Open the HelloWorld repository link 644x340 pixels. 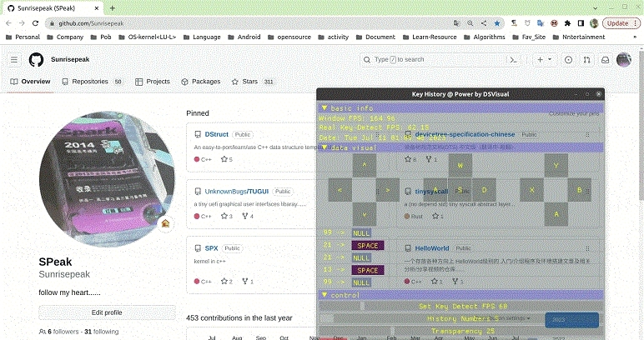(431, 248)
